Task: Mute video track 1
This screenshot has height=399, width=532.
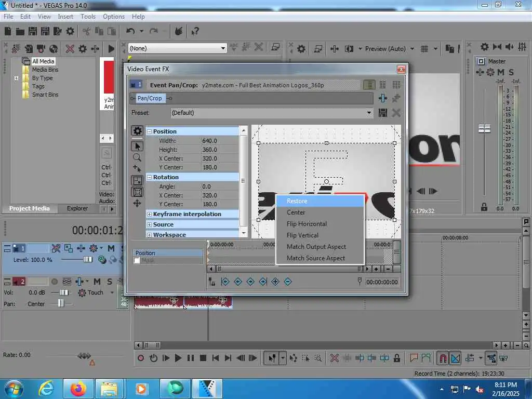Action: [x=111, y=249]
